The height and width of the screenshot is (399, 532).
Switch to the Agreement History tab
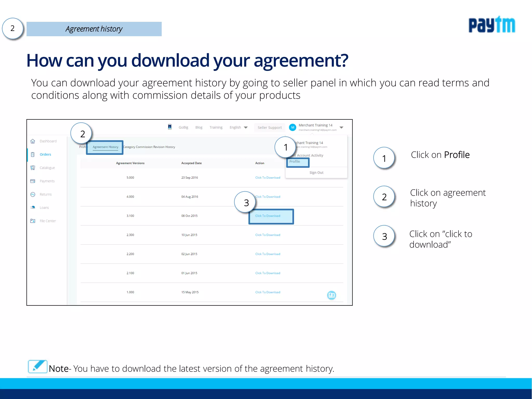105,147
